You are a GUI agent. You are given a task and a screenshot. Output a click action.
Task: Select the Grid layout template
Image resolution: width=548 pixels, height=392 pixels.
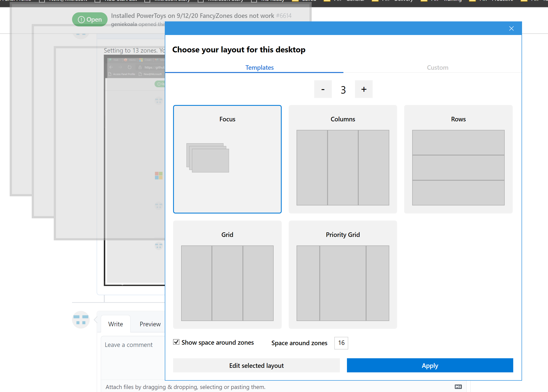click(227, 274)
